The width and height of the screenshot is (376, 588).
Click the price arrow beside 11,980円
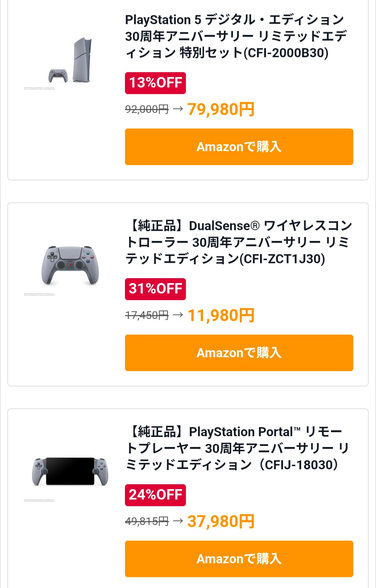click(178, 315)
